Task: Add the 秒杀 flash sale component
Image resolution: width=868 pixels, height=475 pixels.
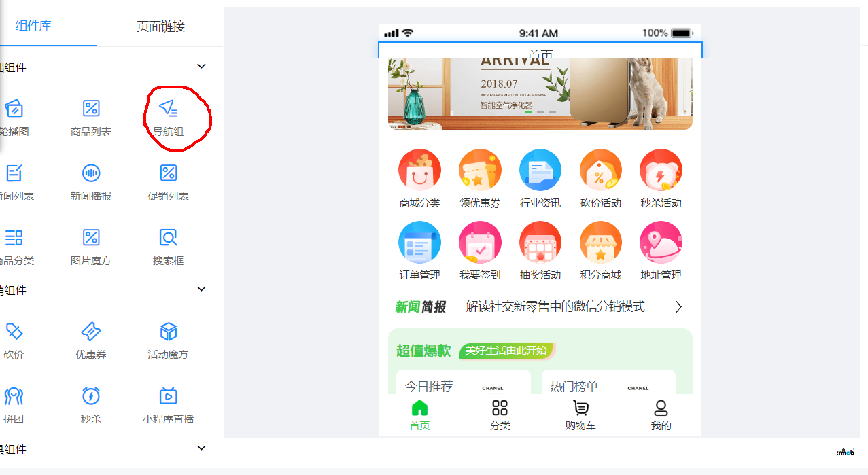Action: pos(91,396)
